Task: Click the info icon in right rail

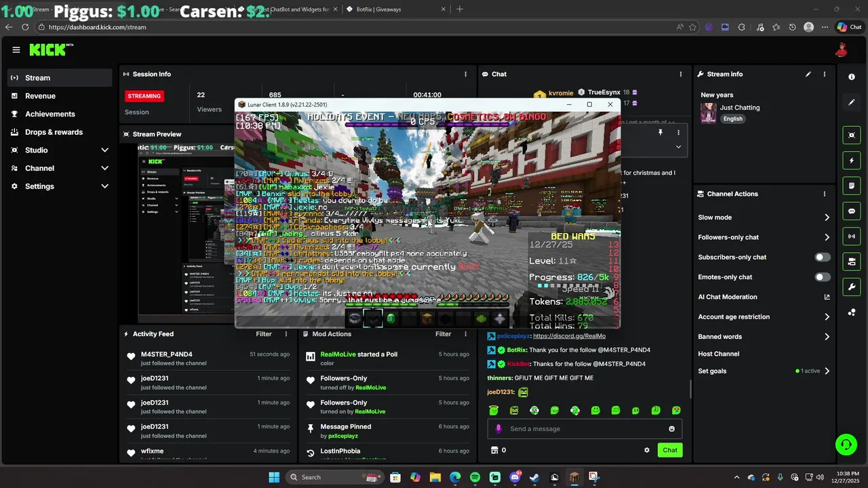Action: 852,77
